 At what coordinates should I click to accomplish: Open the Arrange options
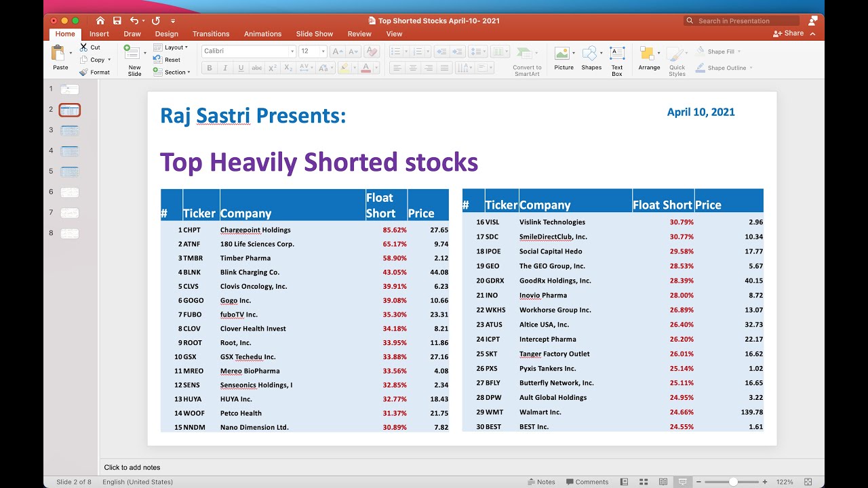click(x=649, y=58)
